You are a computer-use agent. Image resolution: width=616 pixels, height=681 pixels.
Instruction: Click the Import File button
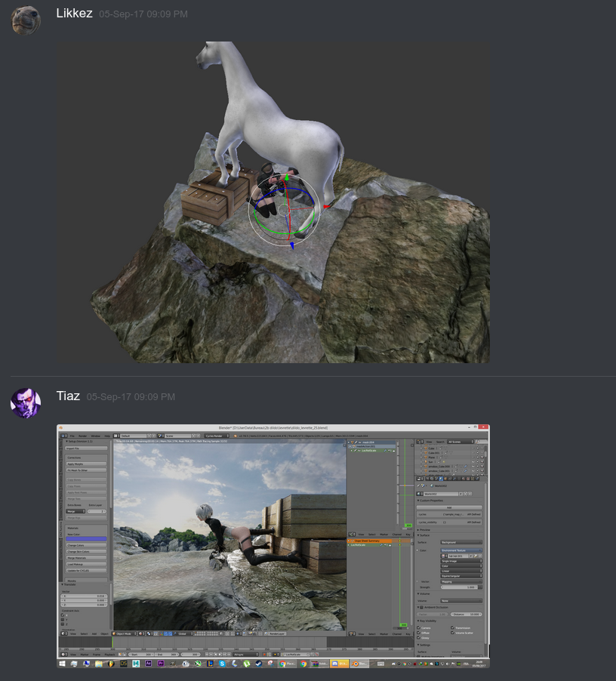click(x=86, y=448)
